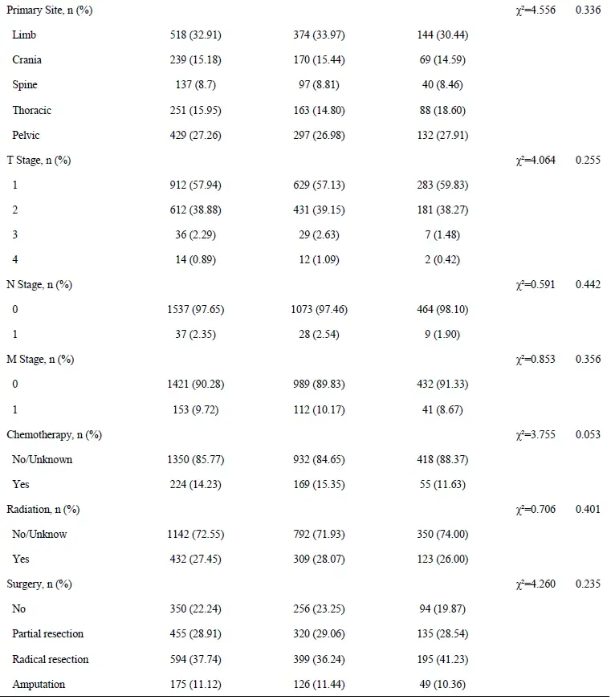This screenshot has width=611, height=700.
Task: Select the "Chemotherapy, n (%)" heading
Action: coord(54,434)
